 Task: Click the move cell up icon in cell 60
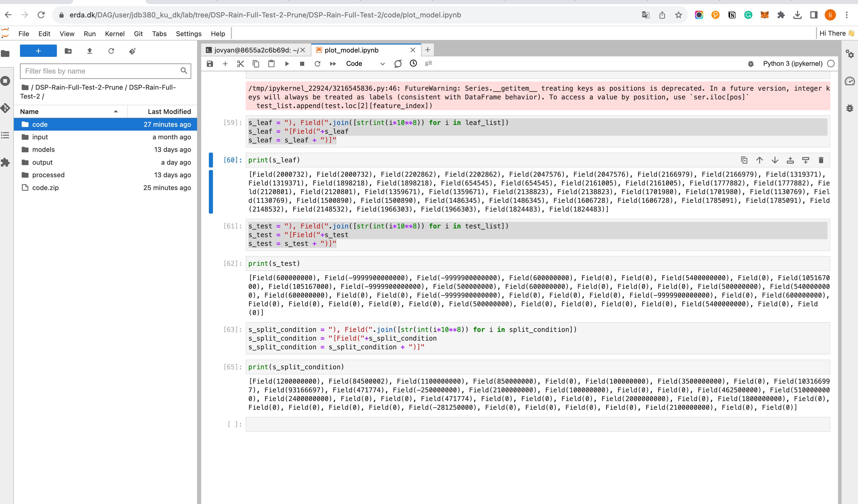pos(760,160)
